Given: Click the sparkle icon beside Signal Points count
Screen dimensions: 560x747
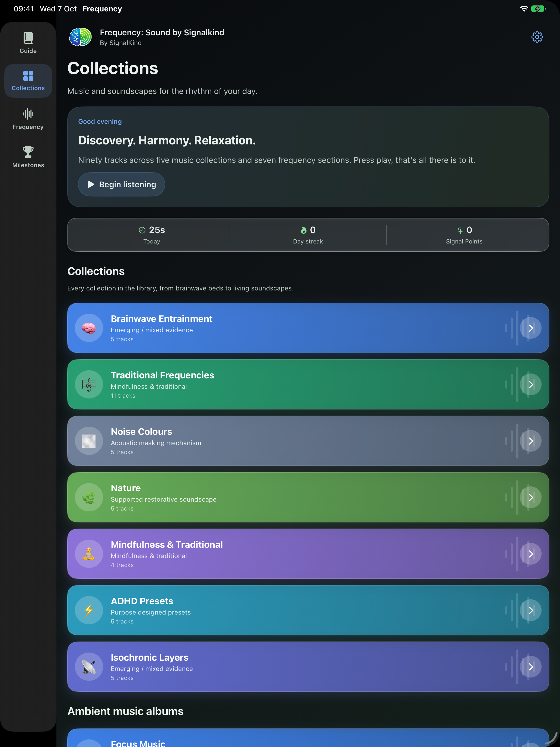Looking at the screenshot, I should point(460,230).
